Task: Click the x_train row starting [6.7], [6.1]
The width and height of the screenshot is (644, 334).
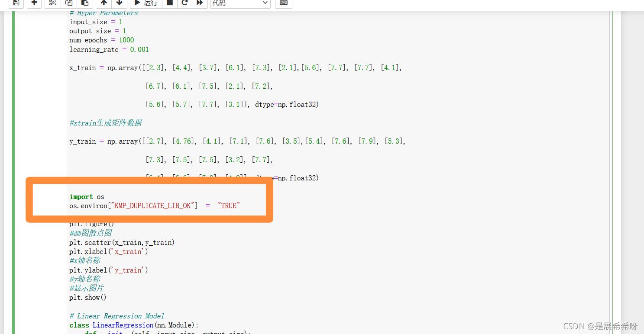Action: (x=209, y=87)
